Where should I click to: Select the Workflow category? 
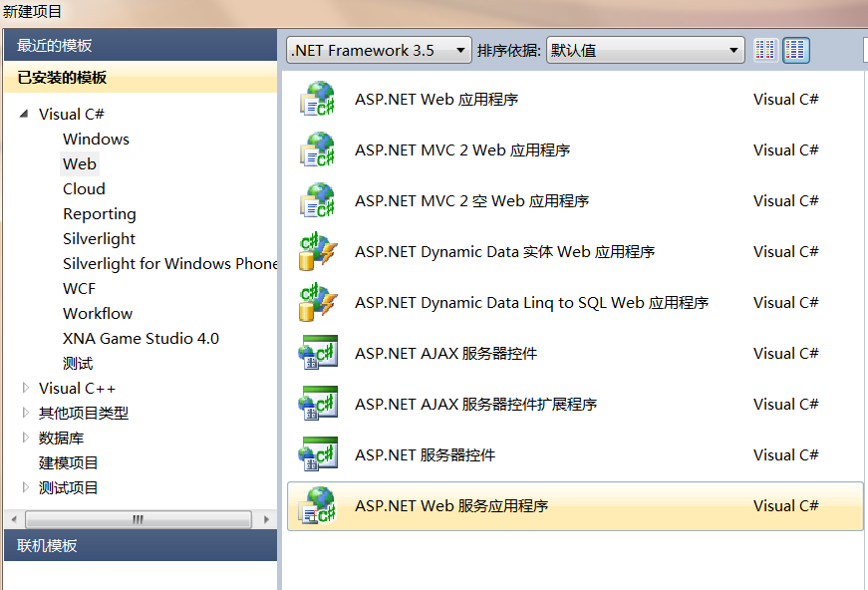[98, 313]
